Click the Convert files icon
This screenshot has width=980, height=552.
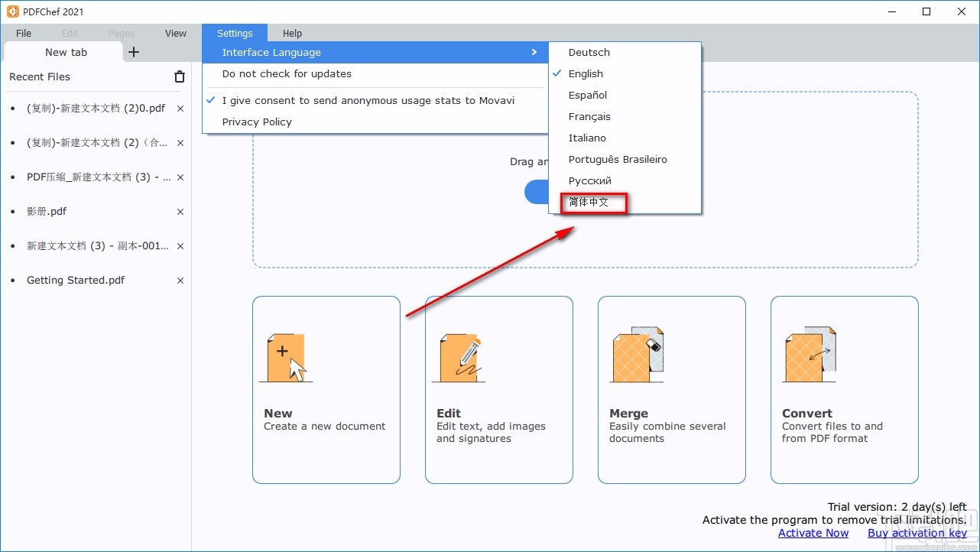point(810,355)
